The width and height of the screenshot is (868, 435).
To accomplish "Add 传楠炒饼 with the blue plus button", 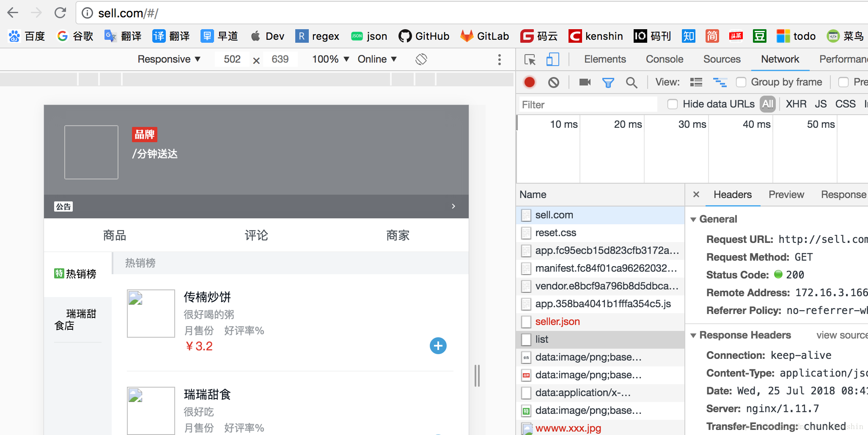I will coord(438,346).
